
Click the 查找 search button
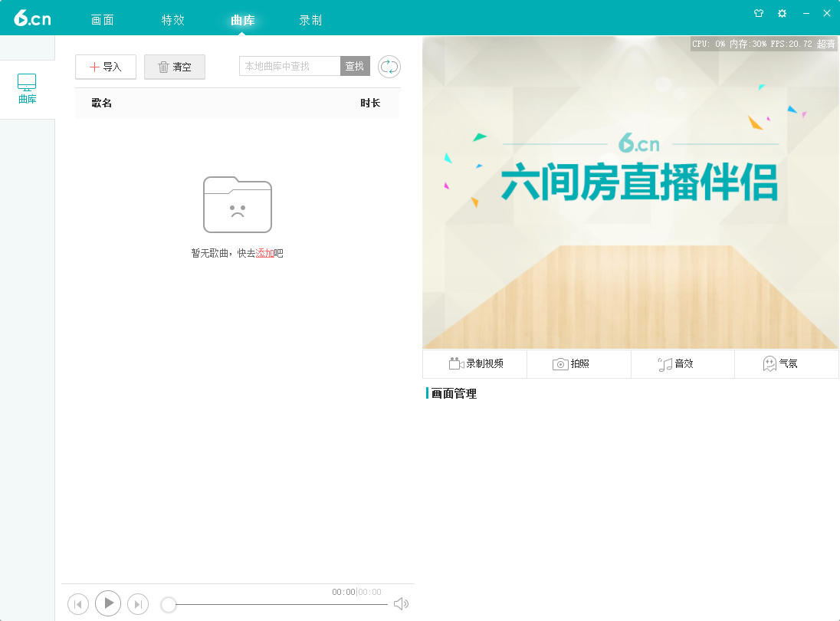355,66
